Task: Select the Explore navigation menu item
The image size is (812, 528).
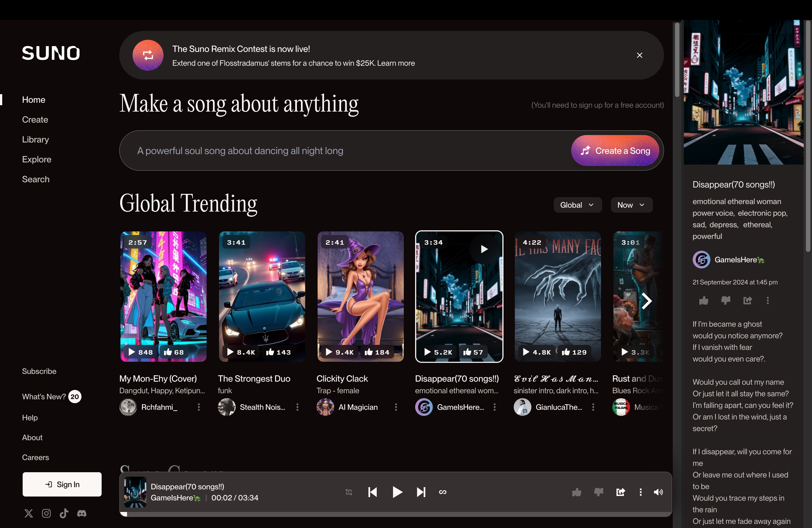Action: pyautogui.click(x=37, y=159)
